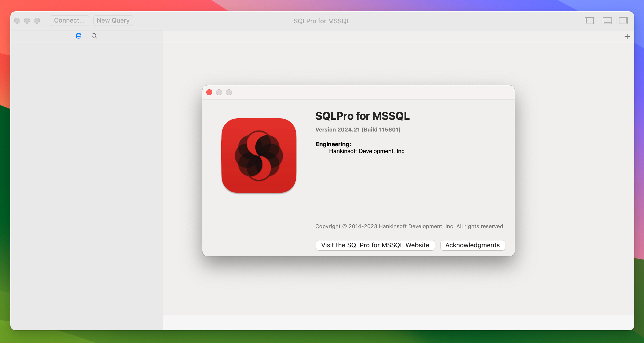
Task: Click the split view right panel icon
Action: click(x=623, y=20)
